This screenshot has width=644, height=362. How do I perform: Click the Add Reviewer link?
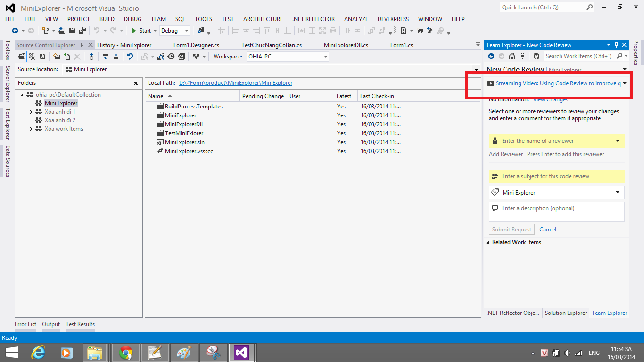(x=506, y=154)
